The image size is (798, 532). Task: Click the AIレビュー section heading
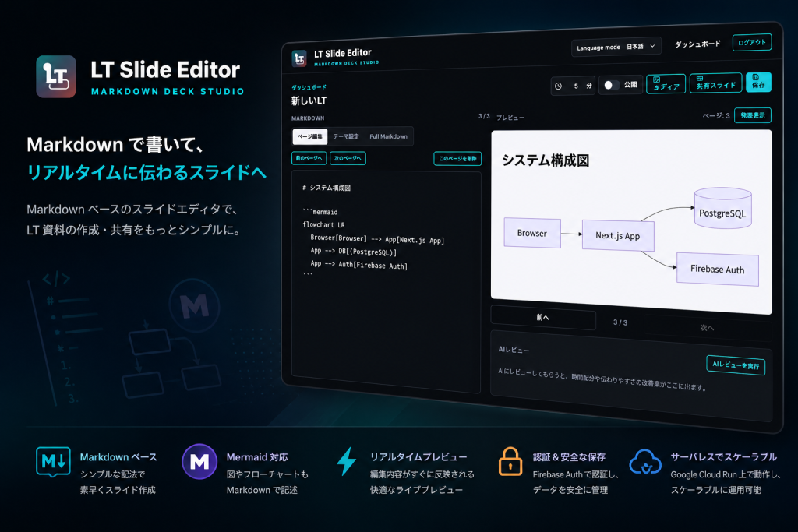(514, 350)
